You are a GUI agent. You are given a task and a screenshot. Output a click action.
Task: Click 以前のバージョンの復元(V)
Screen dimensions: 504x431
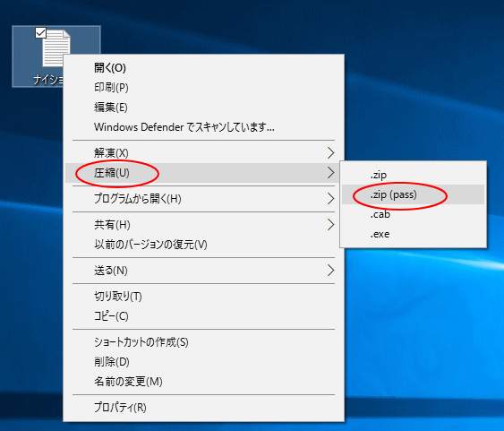point(204,245)
